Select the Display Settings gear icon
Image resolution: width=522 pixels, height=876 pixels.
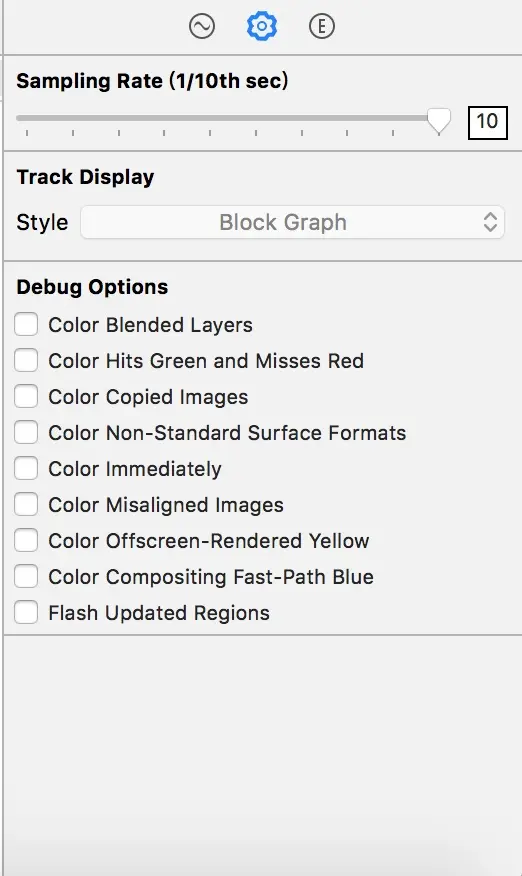pos(262,26)
